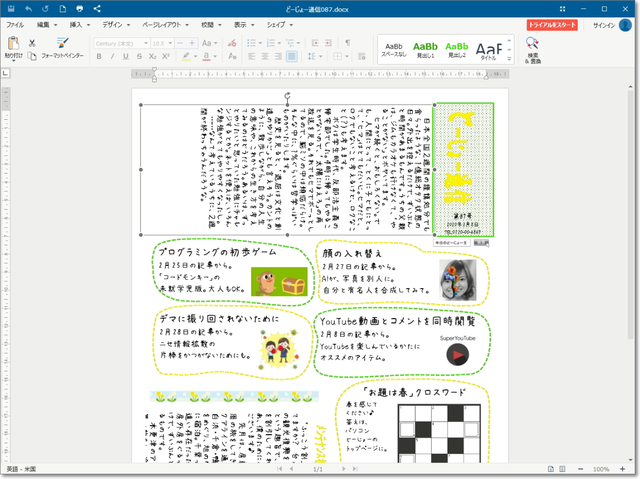Click the 貼り付け (Paste) icon
640x479 pixels.
point(13,47)
